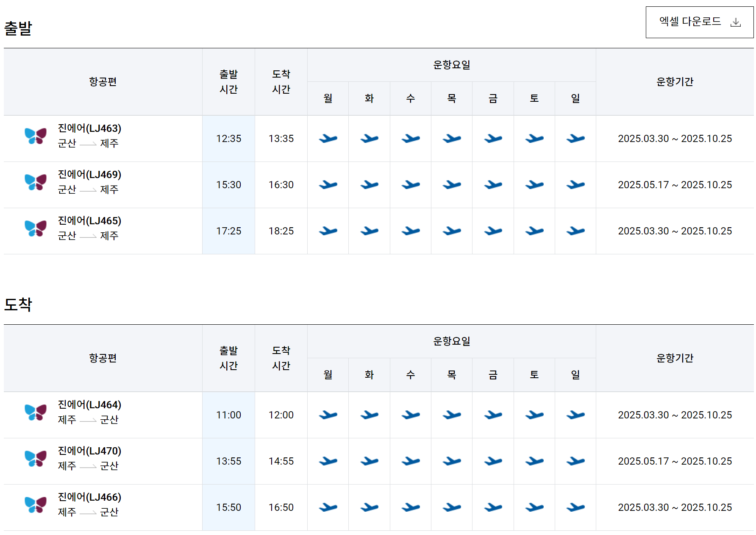Click the Wednesday plane icon for LJ463

[411, 138]
